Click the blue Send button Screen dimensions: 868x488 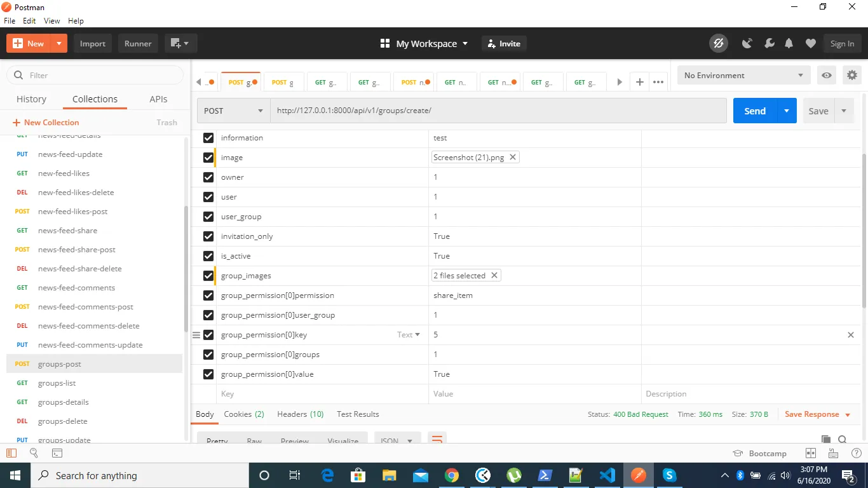tap(755, 111)
